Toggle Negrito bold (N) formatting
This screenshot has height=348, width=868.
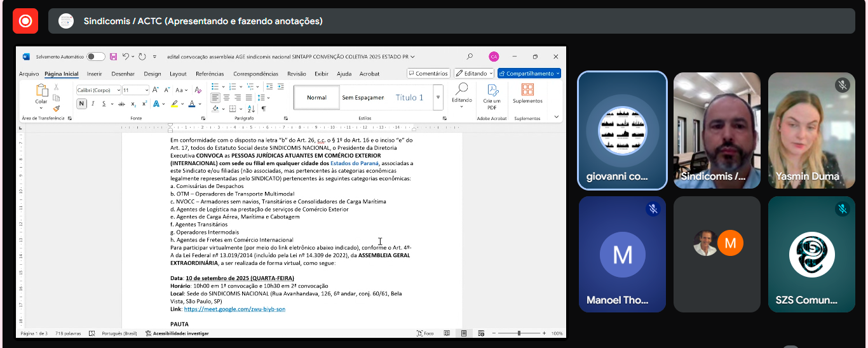81,104
